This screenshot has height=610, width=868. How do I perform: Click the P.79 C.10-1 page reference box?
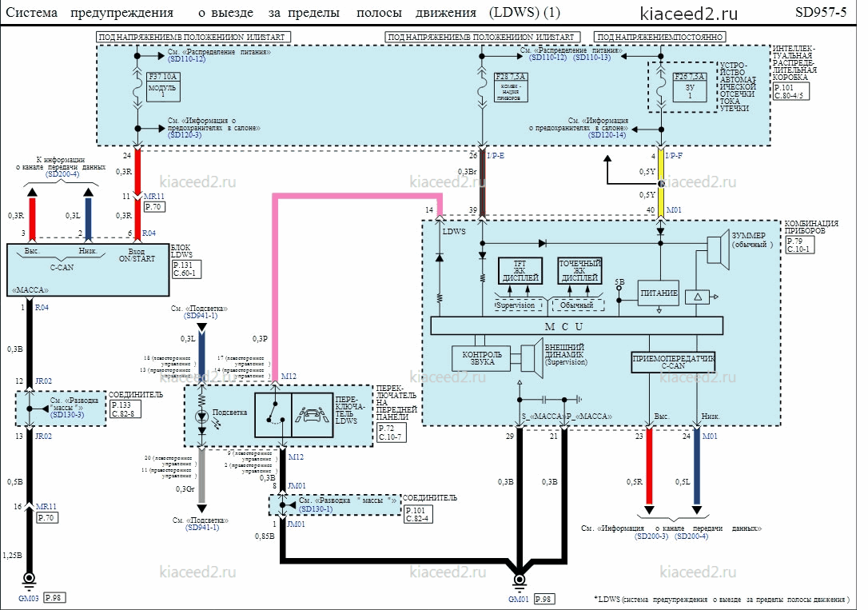point(800,245)
